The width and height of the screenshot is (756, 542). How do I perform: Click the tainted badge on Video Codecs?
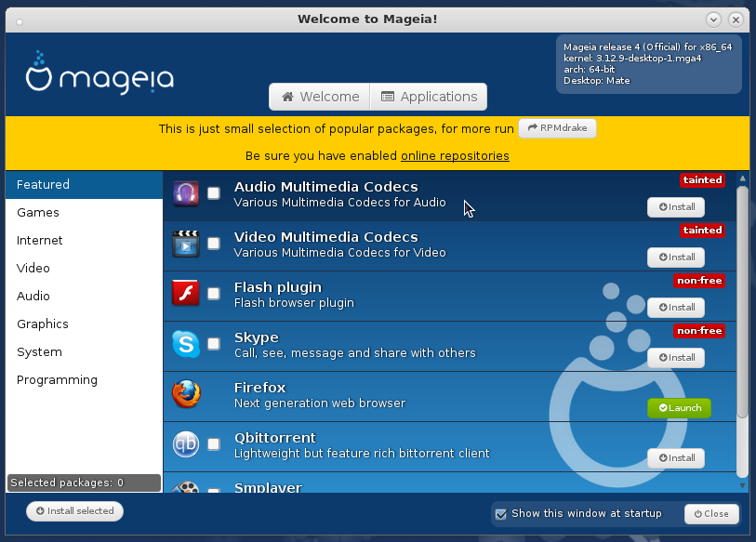tap(702, 230)
